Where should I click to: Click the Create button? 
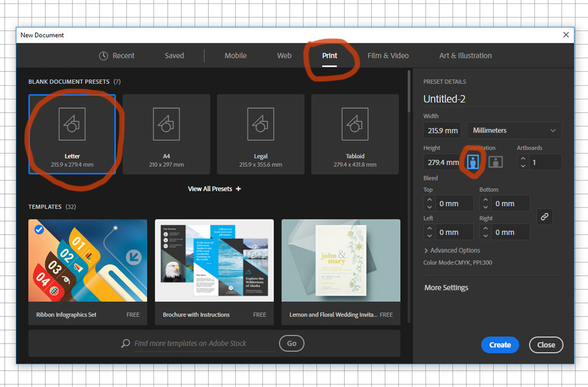pyautogui.click(x=500, y=345)
